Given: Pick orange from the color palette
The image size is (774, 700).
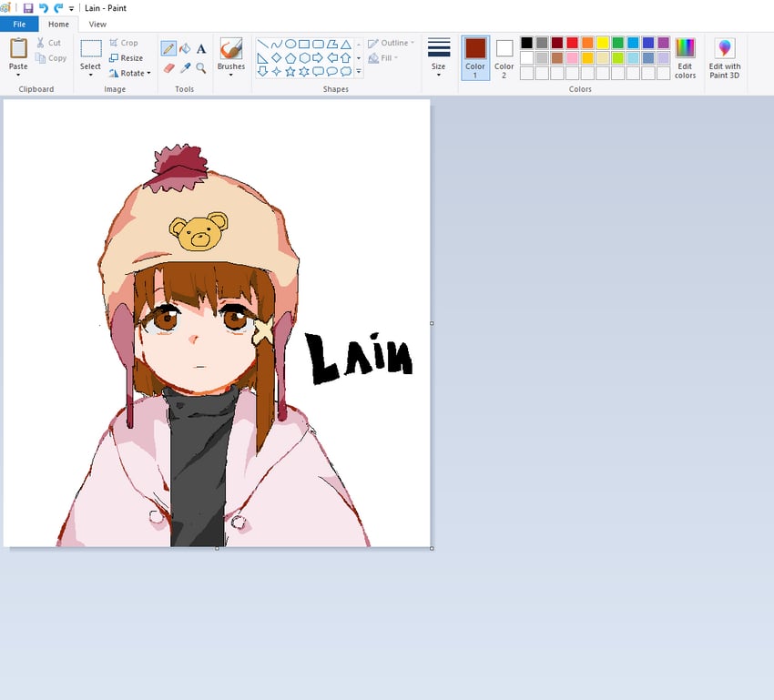Looking at the screenshot, I should (587, 43).
